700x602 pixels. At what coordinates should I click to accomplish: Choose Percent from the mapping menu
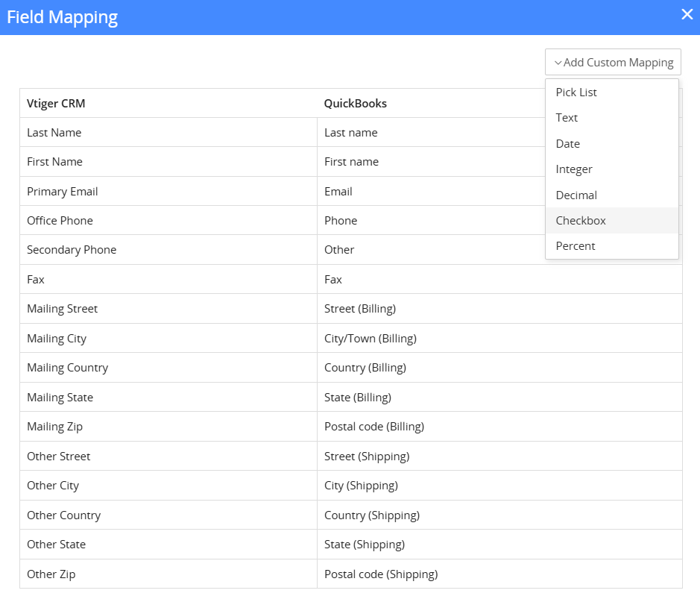612,246
